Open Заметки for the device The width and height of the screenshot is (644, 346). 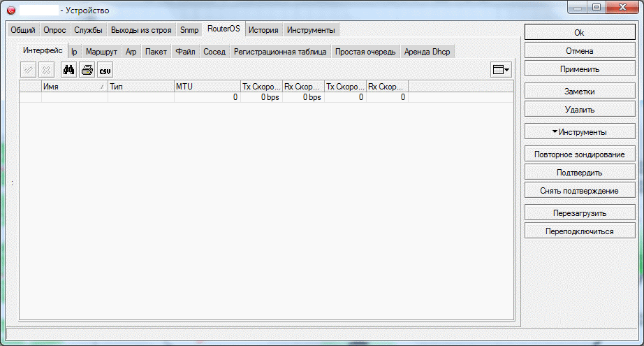pos(580,92)
